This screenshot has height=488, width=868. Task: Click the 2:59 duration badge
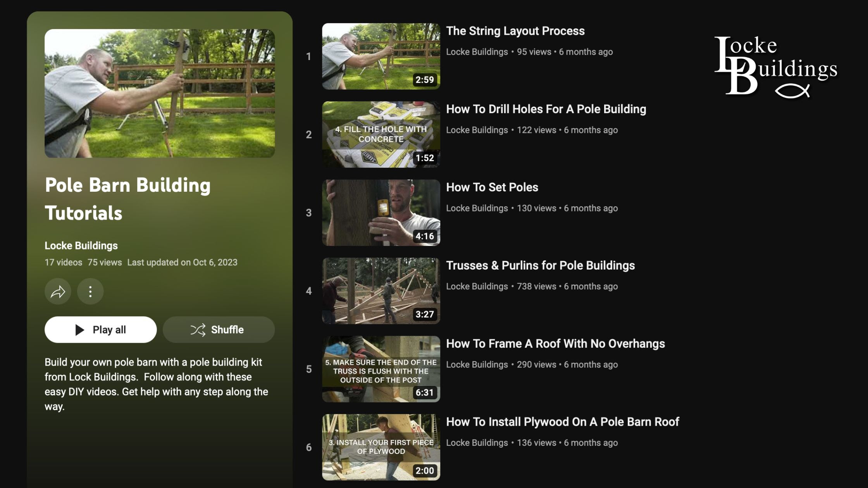tap(425, 80)
